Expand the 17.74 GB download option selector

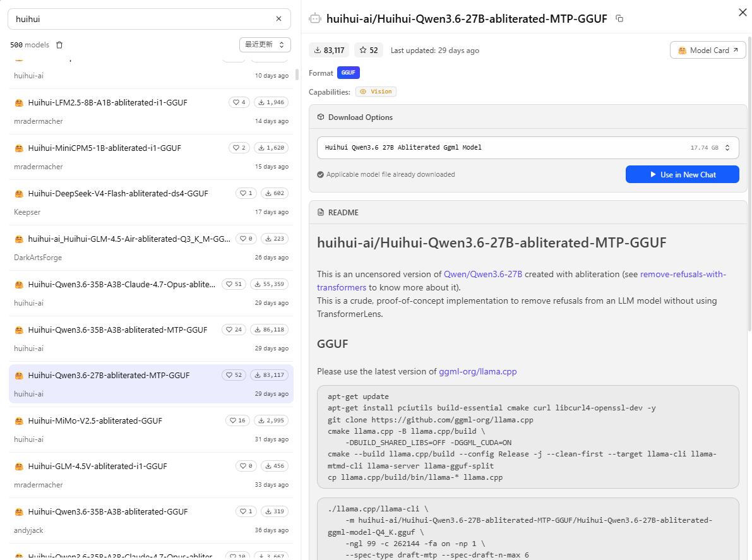pyautogui.click(x=528, y=148)
